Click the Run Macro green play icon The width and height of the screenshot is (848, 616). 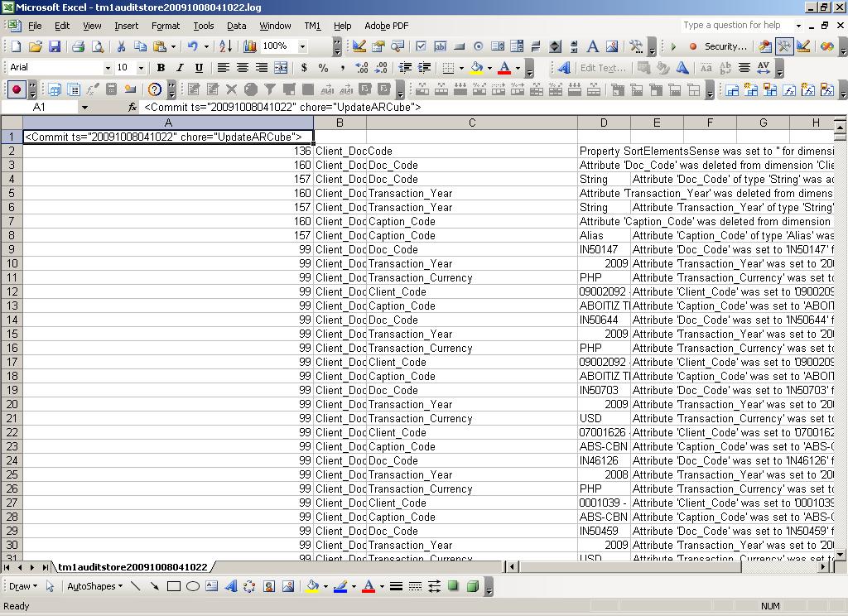[673, 46]
